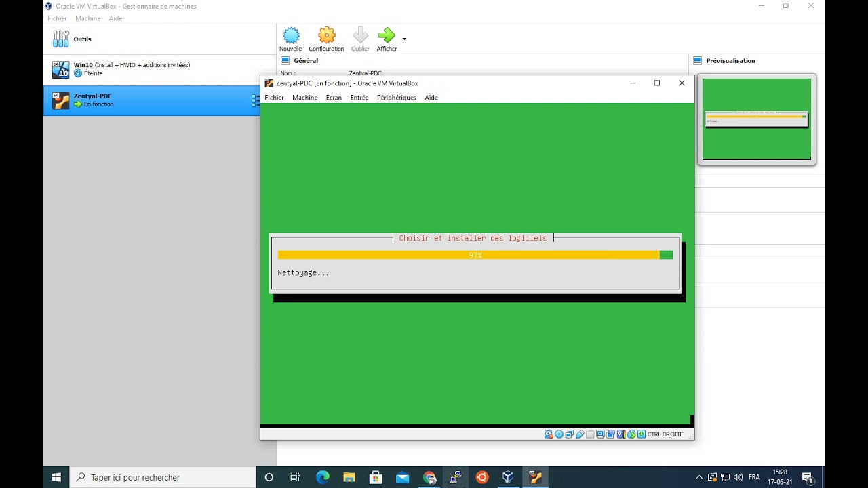Switch to Zentyal-PDC VM taskbar icon
This screenshot has height=488, width=868.
[535, 477]
